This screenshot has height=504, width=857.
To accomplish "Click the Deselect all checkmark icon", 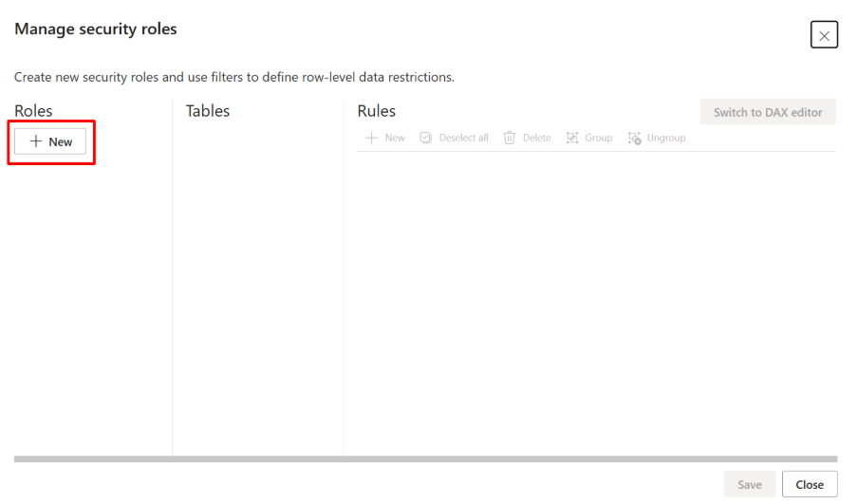I will click(x=426, y=138).
